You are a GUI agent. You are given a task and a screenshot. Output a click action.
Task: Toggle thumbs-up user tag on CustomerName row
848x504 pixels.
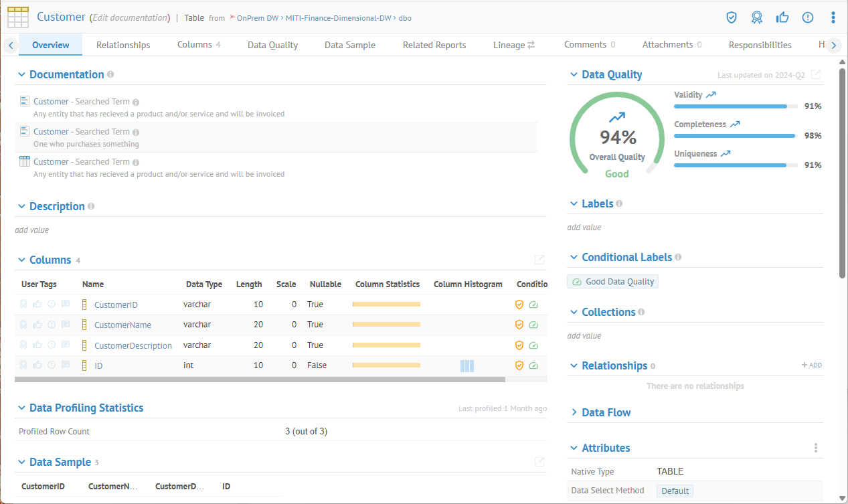37,325
